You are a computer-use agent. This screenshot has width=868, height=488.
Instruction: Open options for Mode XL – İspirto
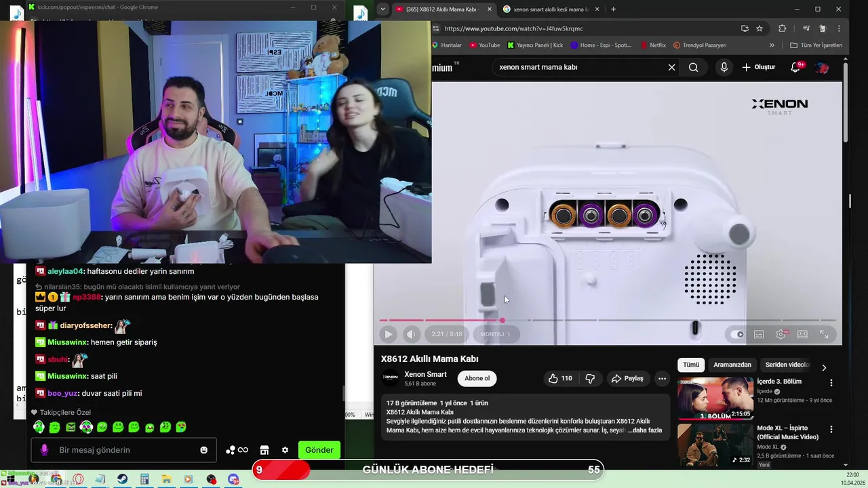click(831, 429)
